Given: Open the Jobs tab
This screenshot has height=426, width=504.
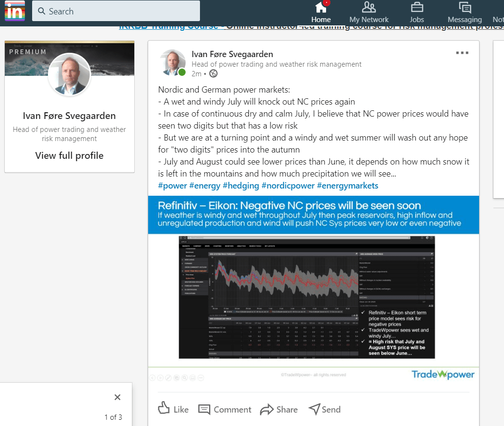Looking at the screenshot, I should click(x=417, y=12).
